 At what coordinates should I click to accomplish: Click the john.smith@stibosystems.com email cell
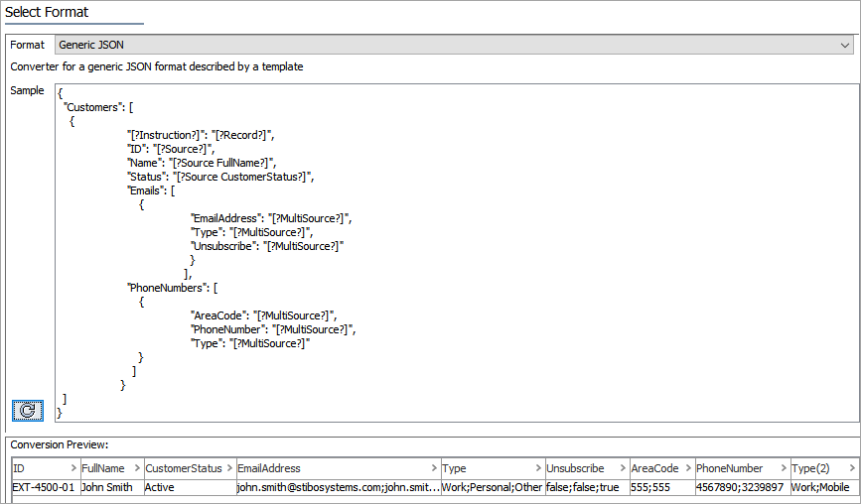pyautogui.click(x=338, y=487)
